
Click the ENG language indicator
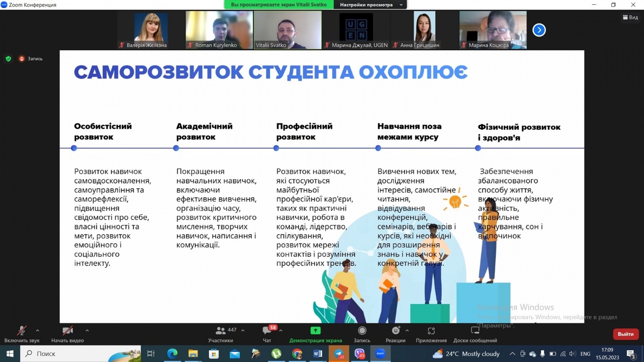click(586, 354)
